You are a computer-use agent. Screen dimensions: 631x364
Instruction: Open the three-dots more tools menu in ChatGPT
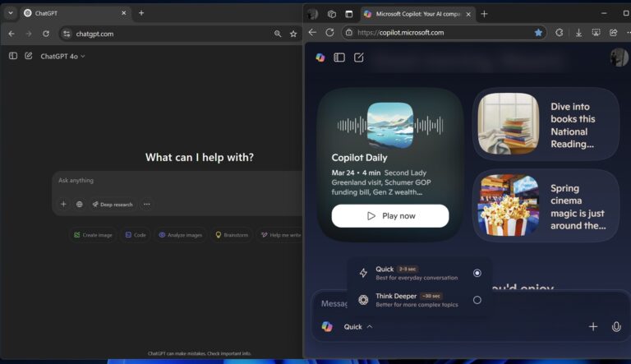point(147,205)
